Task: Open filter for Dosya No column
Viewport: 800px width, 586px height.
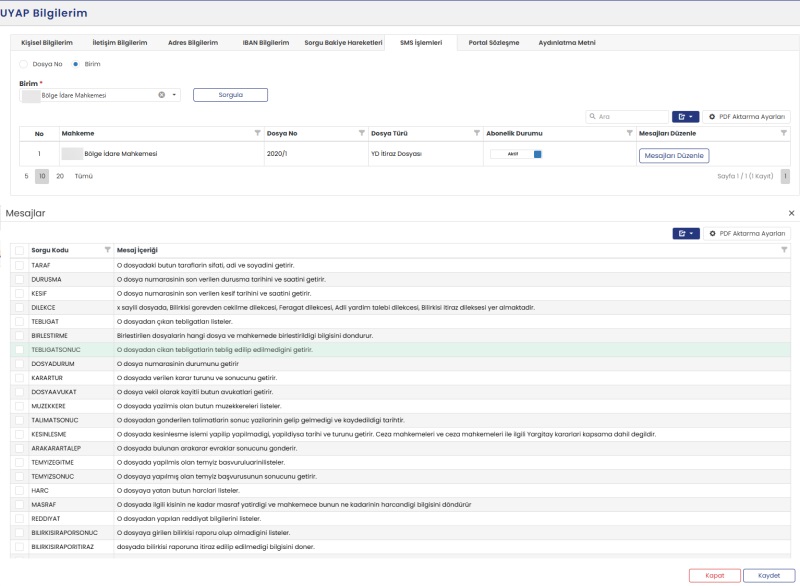Action: pyautogui.click(x=360, y=133)
